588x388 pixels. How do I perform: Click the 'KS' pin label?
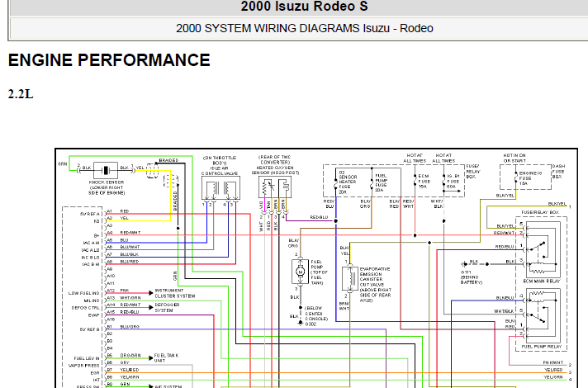click(97, 221)
